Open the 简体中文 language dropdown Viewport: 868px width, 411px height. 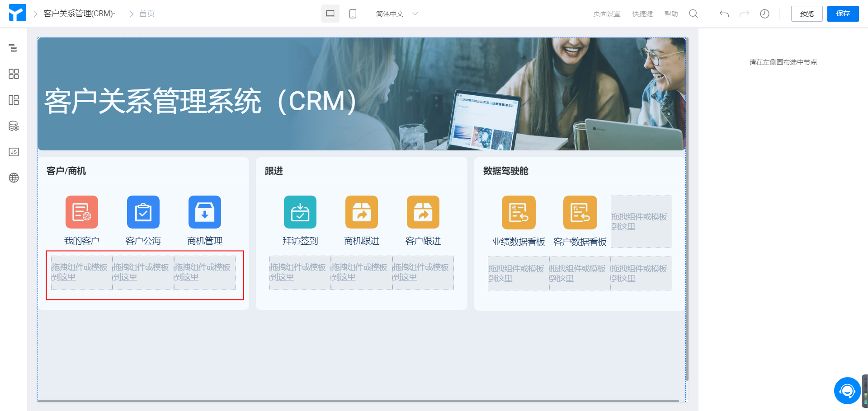tap(397, 14)
